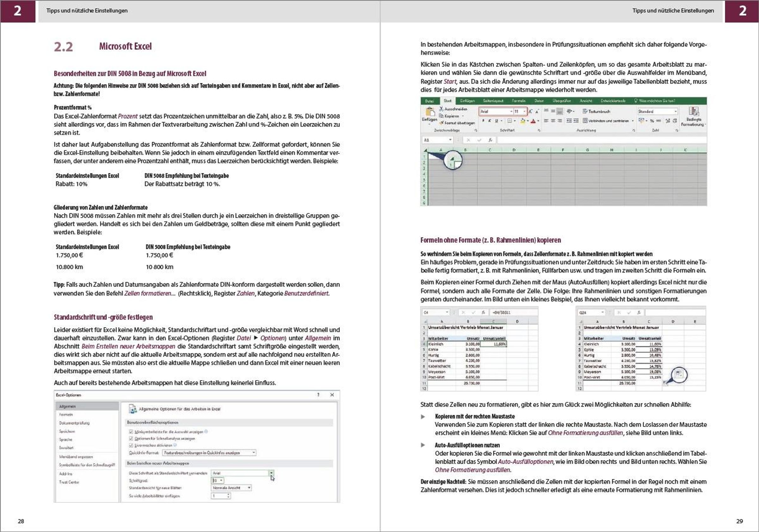759x532 pixels.
Task: Click the yellow fill color swatch button
Action: pyautogui.click(x=523, y=121)
